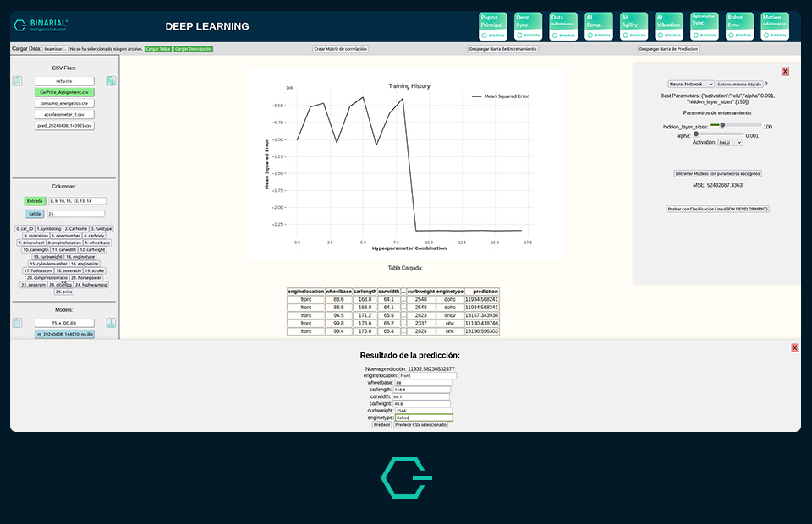Click the download icon right of the Models list
The image size is (812, 524).
(x=111, y=323)
